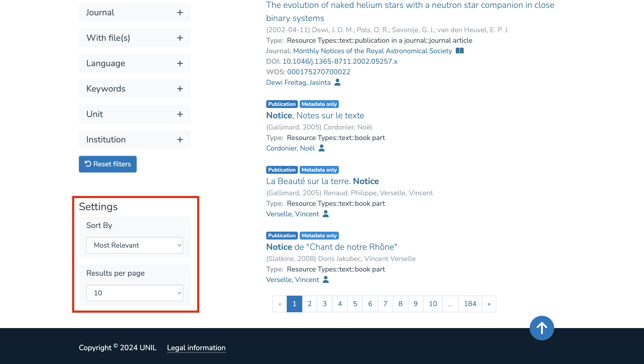Click the scroll-to-top arrow button
The image size is (644, 364).
coord(541,328)
